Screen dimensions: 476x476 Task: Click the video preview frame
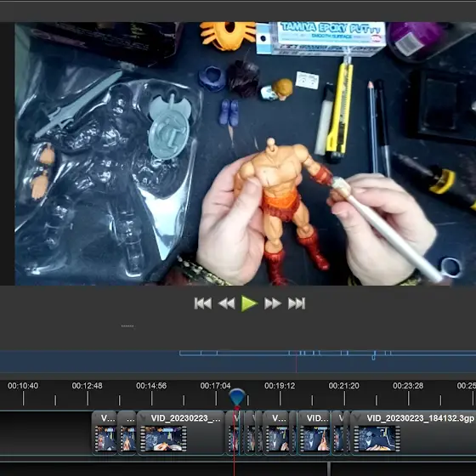point(246,154)
